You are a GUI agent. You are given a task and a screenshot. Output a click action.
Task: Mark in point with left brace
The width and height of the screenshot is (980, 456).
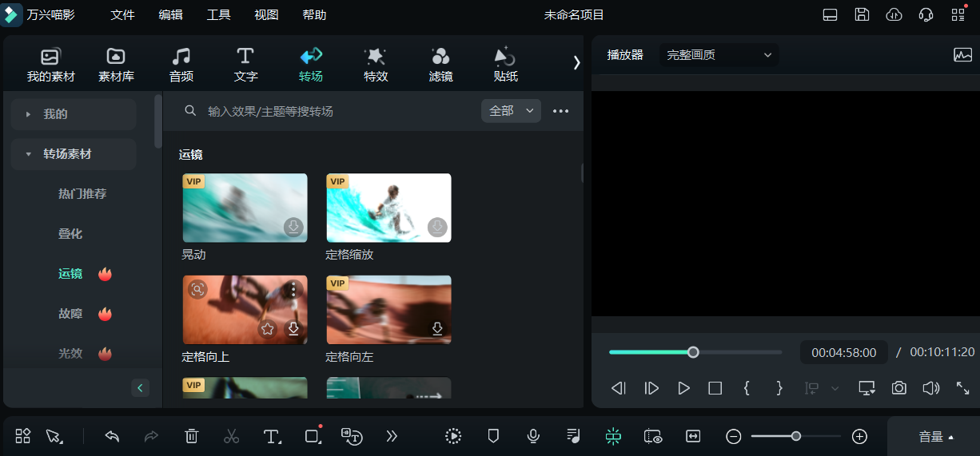(x=747, y=388)
